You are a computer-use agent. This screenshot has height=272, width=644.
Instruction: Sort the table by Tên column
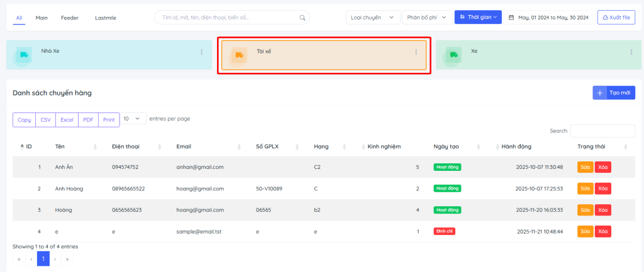(75, 146)
